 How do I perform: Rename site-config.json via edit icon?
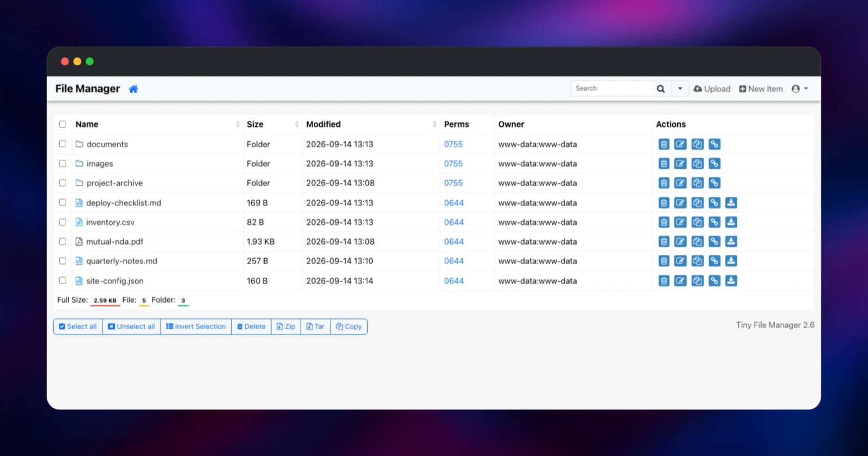click(680, 281)
